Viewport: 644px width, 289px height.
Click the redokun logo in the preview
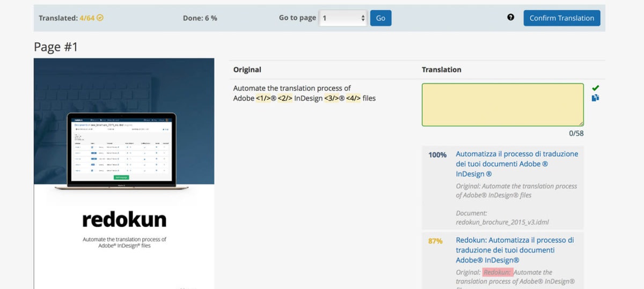pos(124,219)
